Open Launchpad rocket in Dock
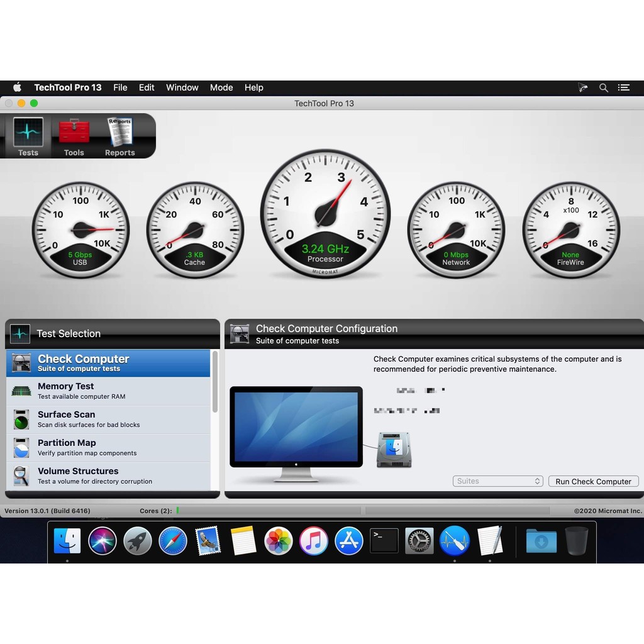The width and height of the screenshot is (644, 644). click(x=138, y=540)
